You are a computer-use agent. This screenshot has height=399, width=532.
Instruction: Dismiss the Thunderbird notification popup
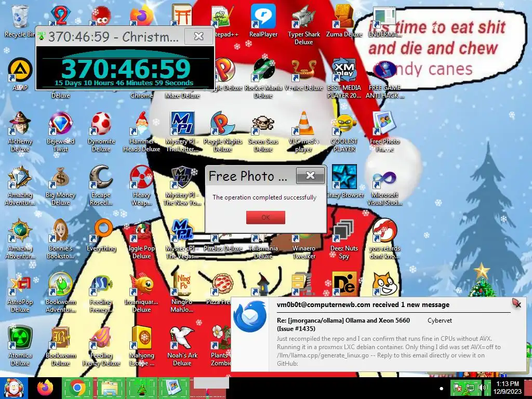pyautogui.click(x=517, y=303)
